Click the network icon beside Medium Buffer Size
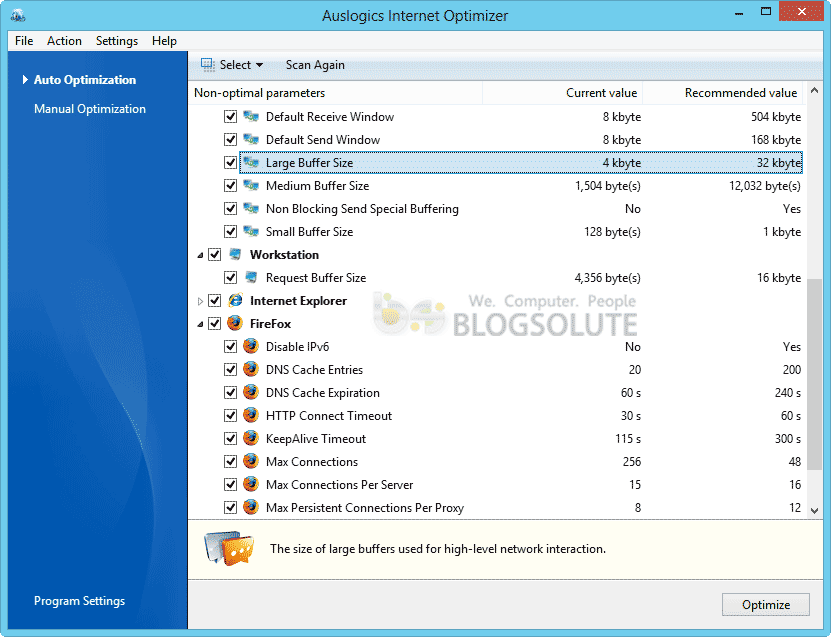The height and width of the screenshot is (637, 831). (x=251, y=185)
